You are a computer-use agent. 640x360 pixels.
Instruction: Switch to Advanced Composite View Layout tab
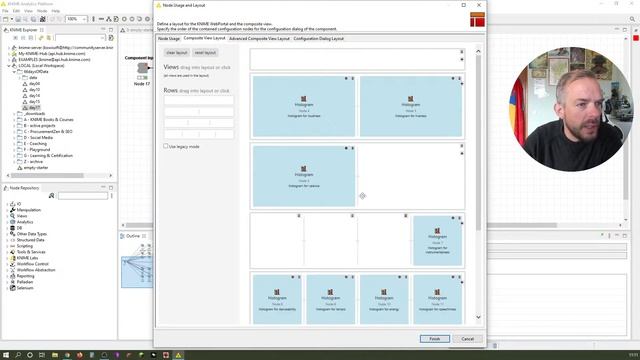(x=259, y=38)
